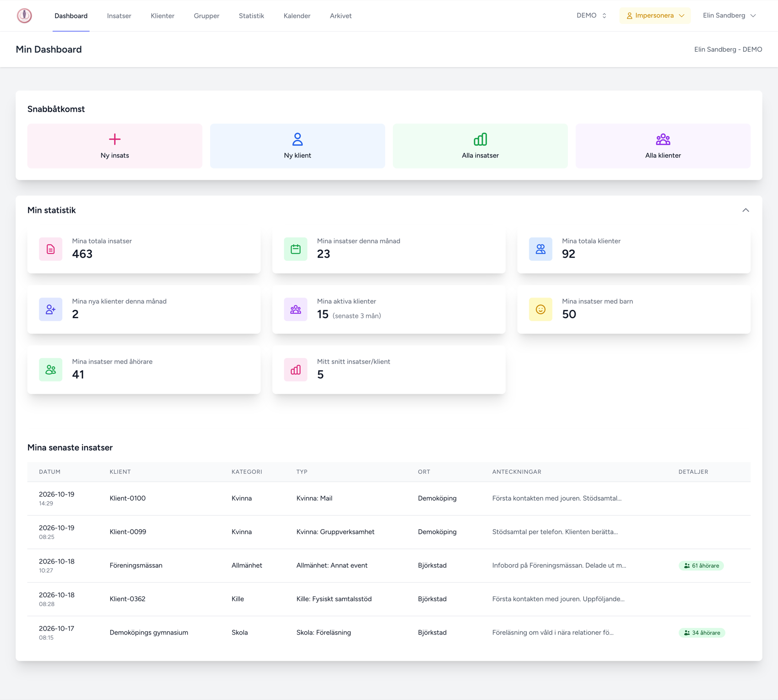Click the add-user icon for nya klienter

coord(51,309)
